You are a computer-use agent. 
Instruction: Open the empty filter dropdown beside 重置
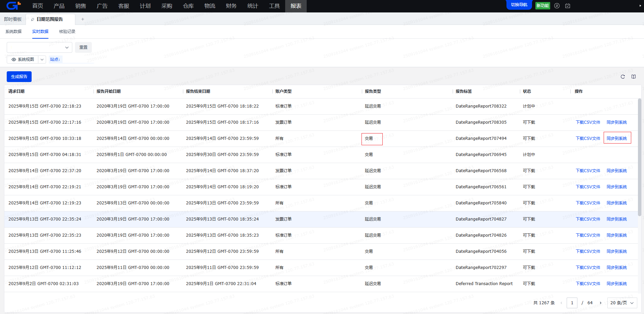[39, 47]
